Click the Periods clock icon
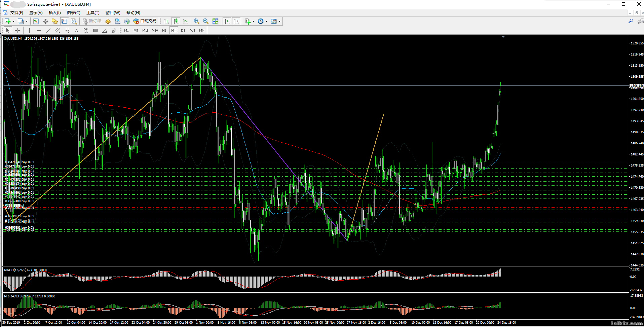This screenshot has width=644, height=327. coord(261,21)
